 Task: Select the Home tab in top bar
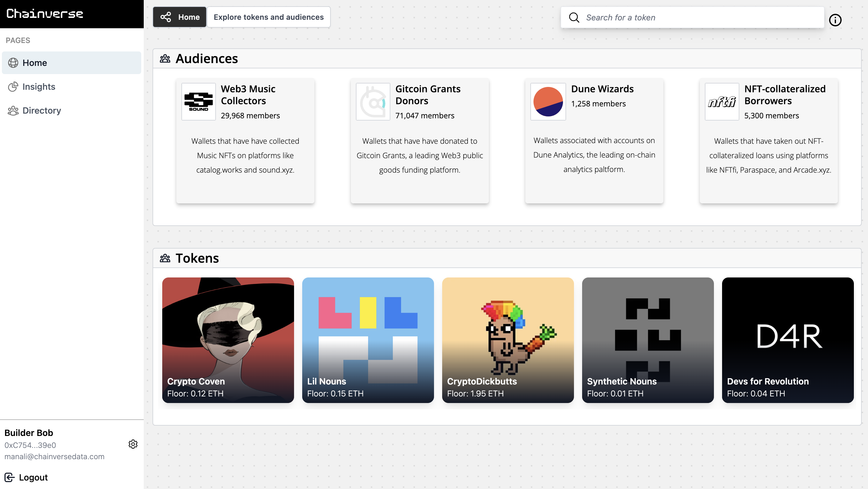179,17
